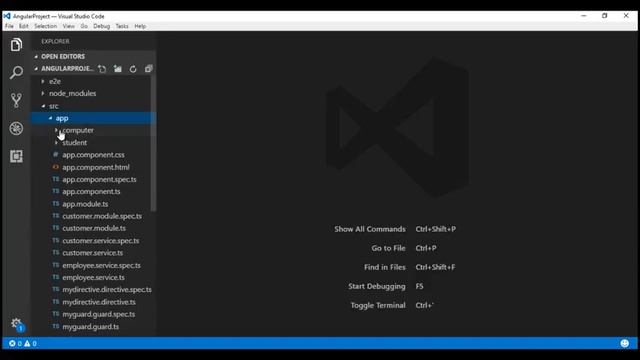Open the Extensions view in the activity bar
640x360 pixels.
point(16,156)
